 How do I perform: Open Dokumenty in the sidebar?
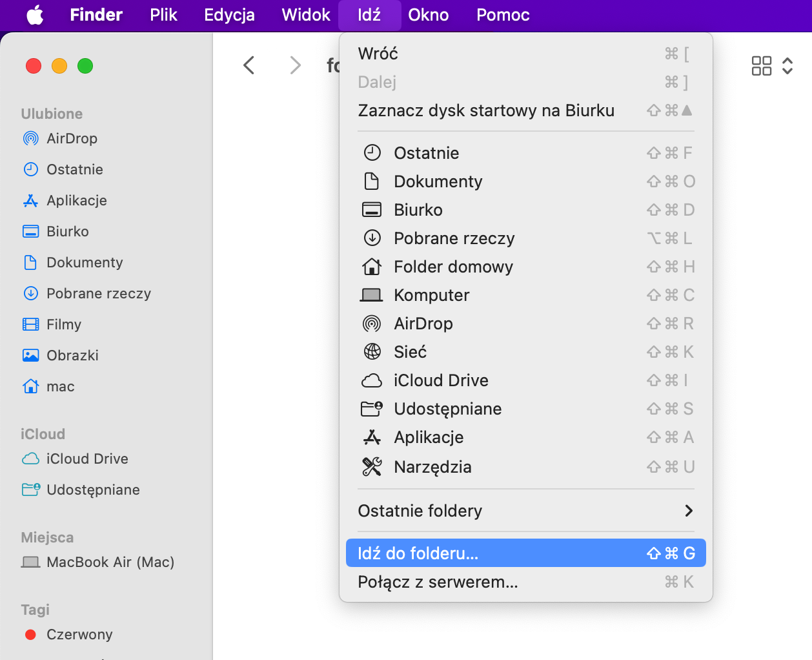(85, 262)
